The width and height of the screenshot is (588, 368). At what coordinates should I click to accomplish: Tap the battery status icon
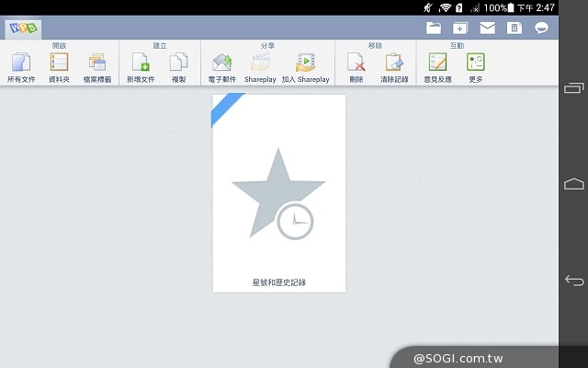510,7
